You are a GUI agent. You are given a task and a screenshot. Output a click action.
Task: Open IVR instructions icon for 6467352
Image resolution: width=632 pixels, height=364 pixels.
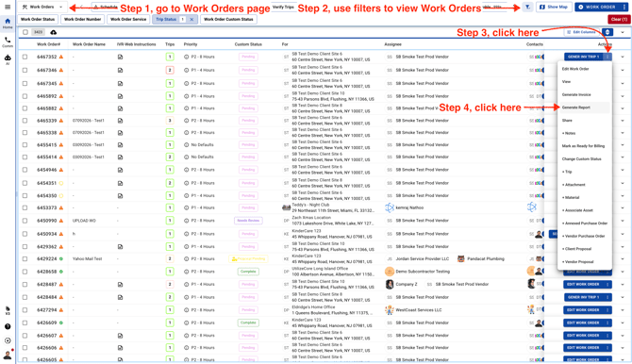click(x=120, y=58)
